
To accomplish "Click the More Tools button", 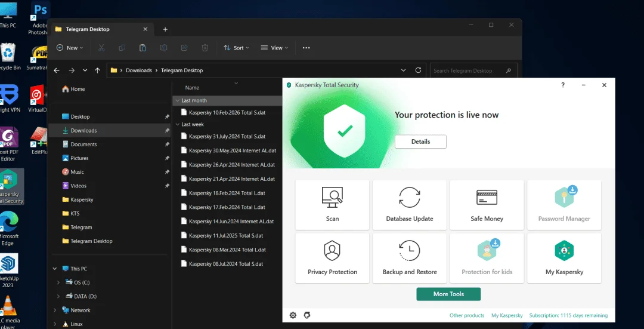I will point(448,294).
